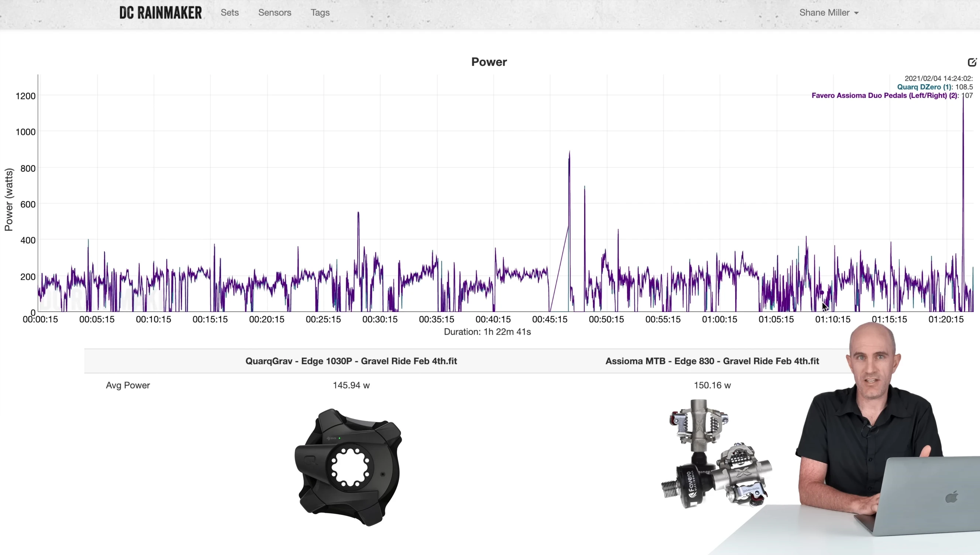Click the legend timestamp 2021/02/04 14:24:02
Screen dimensions: 980x555
pyautogui.click(x=938, y=78)
